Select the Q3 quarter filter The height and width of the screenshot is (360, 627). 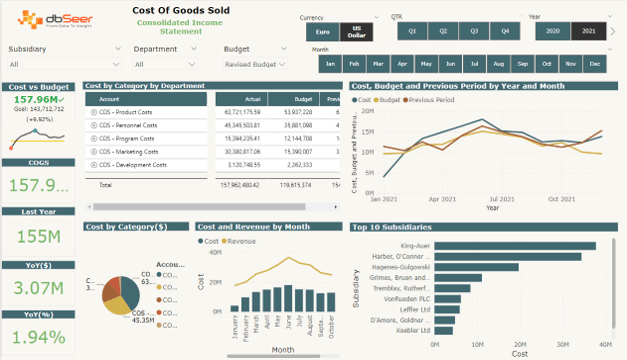474,31
